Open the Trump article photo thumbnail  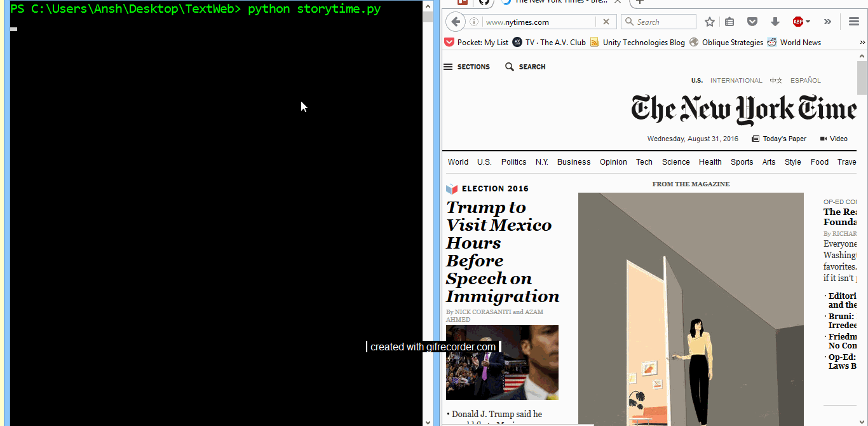[x=502, y=362]
